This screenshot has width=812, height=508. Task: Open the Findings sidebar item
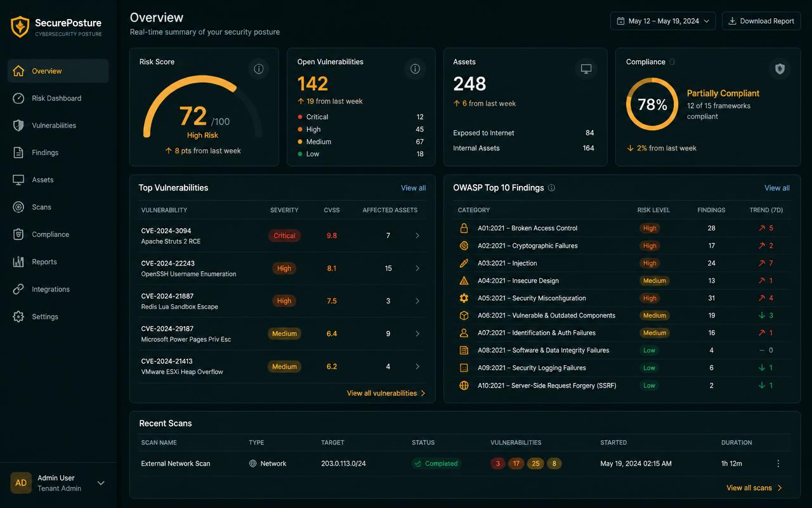[58, 153]
